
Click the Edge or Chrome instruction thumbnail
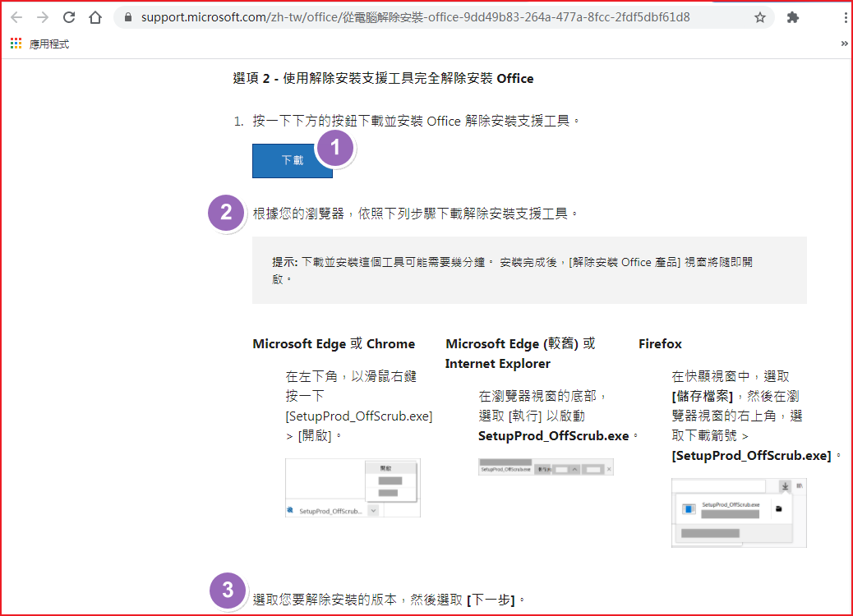point(353,488)
